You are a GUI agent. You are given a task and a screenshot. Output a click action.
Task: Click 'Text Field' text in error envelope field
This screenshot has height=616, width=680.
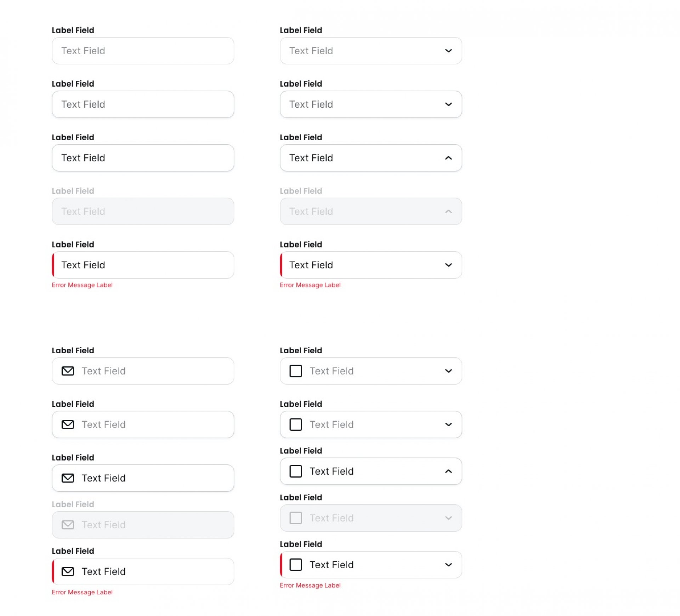point(103,571)
